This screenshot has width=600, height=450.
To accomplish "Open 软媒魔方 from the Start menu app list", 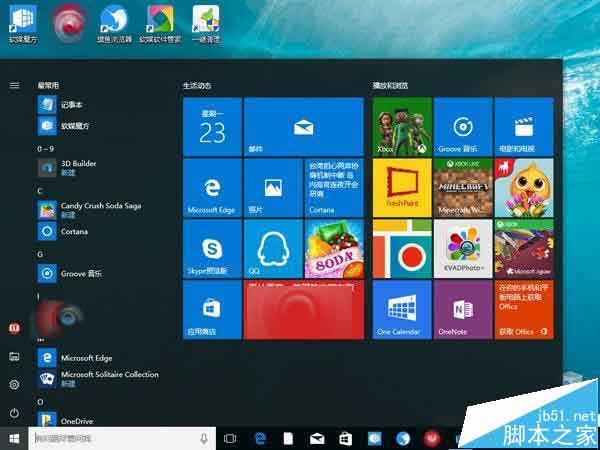I will pyautogui.click(x=64, y=126).
